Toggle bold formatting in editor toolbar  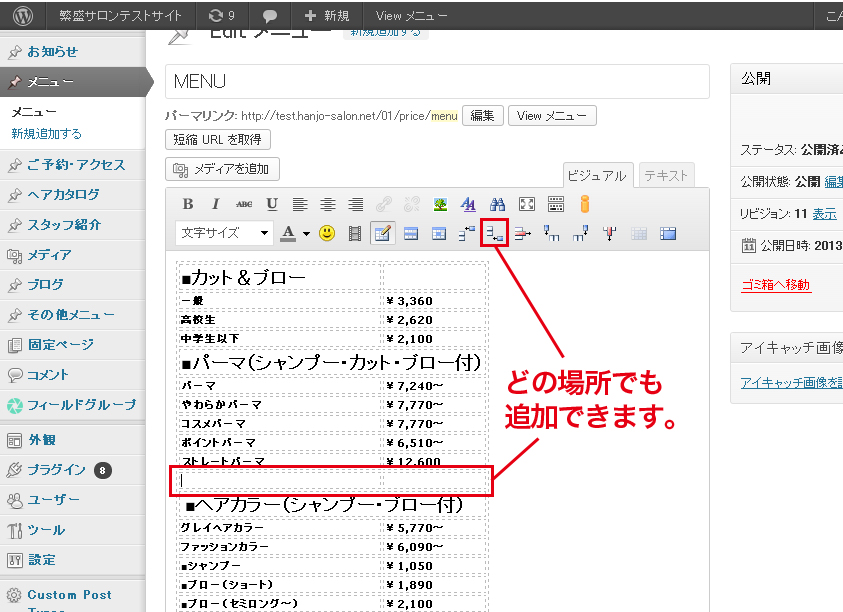click(188, 204)
